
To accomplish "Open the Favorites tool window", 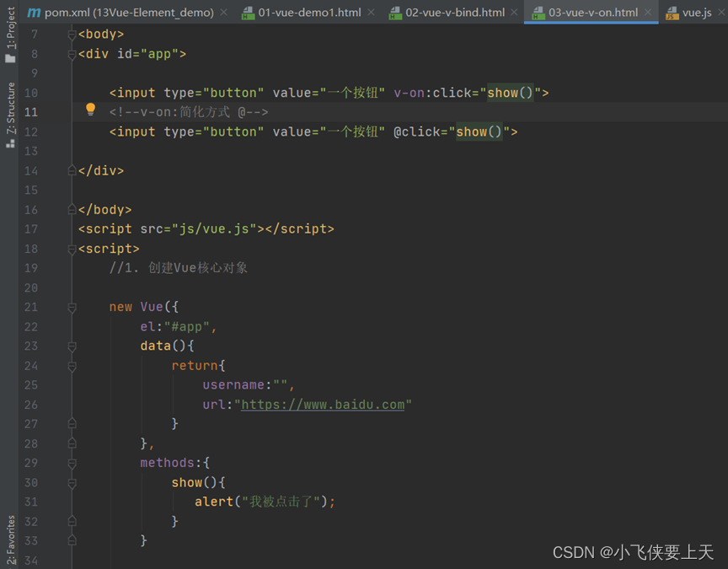I will tap(10, 540).
